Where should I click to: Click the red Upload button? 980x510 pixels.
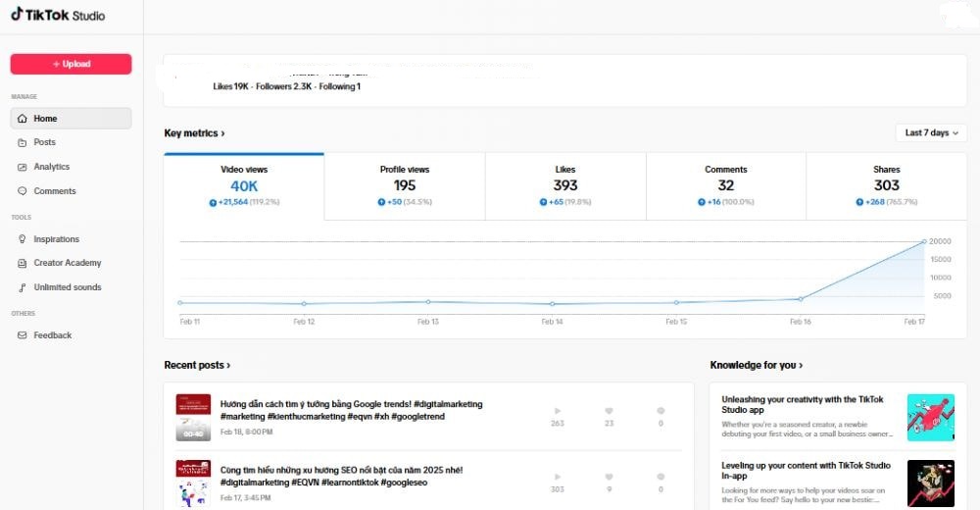point(71,64)
